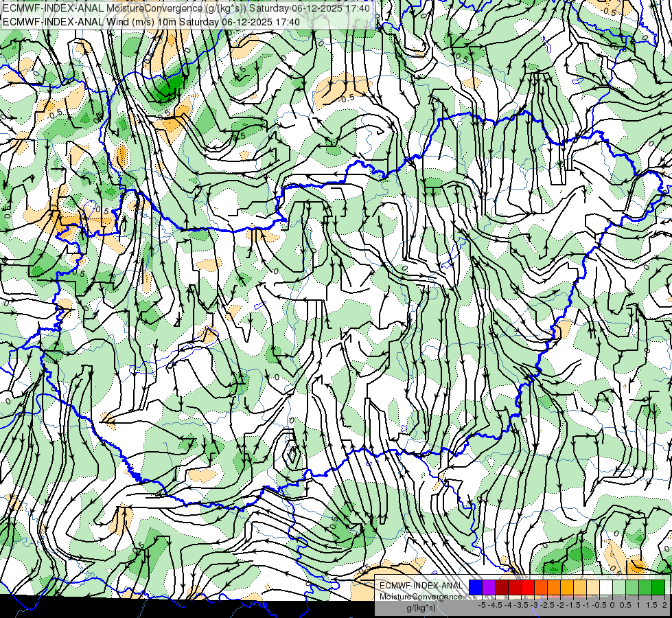
Task: Click 'MoistureConvergence' label in the legend box
Action: point(421,597)
